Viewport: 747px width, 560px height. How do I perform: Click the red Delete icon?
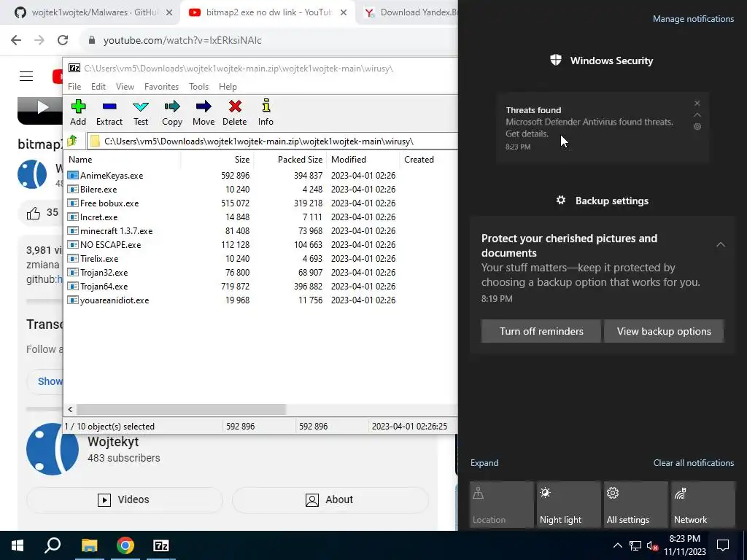pos(235,112)
